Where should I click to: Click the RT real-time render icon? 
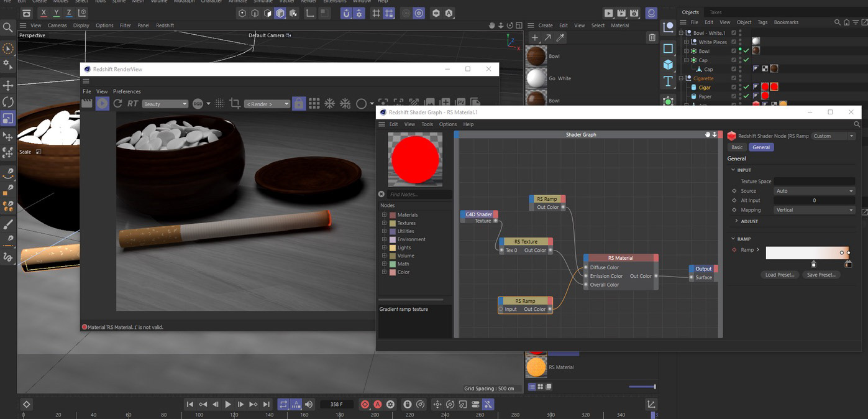(x=132, y=104)
